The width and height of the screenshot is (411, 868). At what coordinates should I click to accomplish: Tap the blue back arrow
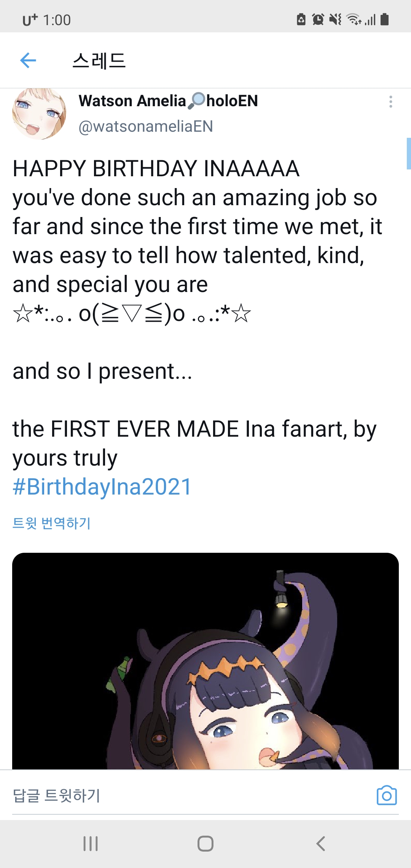pyautogui.click(x=28, y=60)
